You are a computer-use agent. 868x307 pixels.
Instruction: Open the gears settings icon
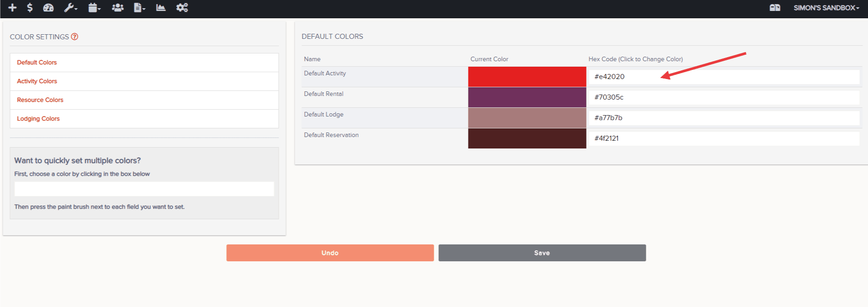click(x=182, y=7)
